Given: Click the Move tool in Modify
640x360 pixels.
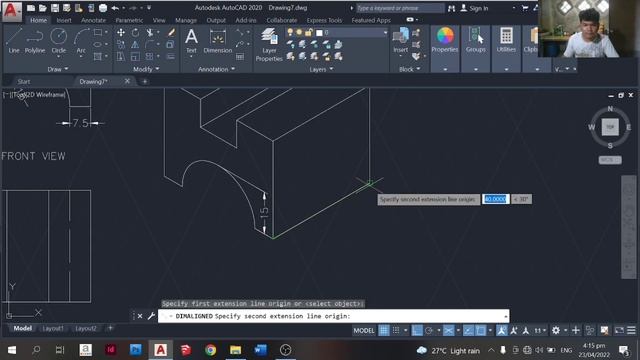Looking at the screenshot, I should click(x=121, y=33).
